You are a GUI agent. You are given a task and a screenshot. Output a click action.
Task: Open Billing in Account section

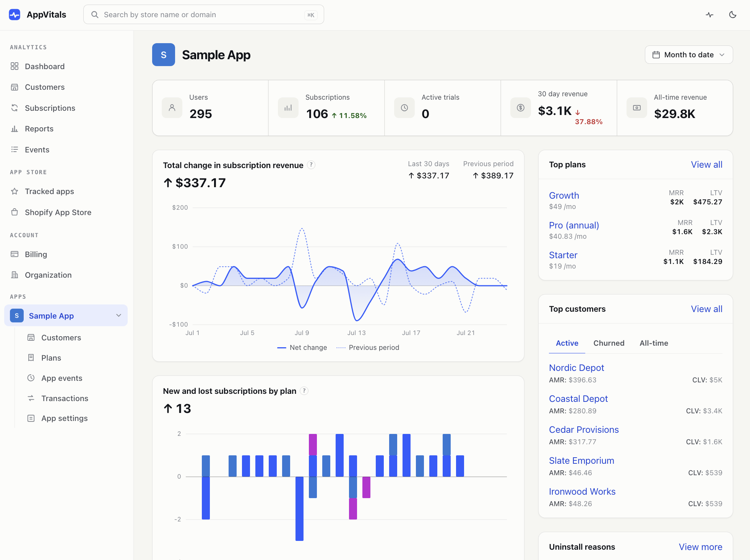pos(36,254)
